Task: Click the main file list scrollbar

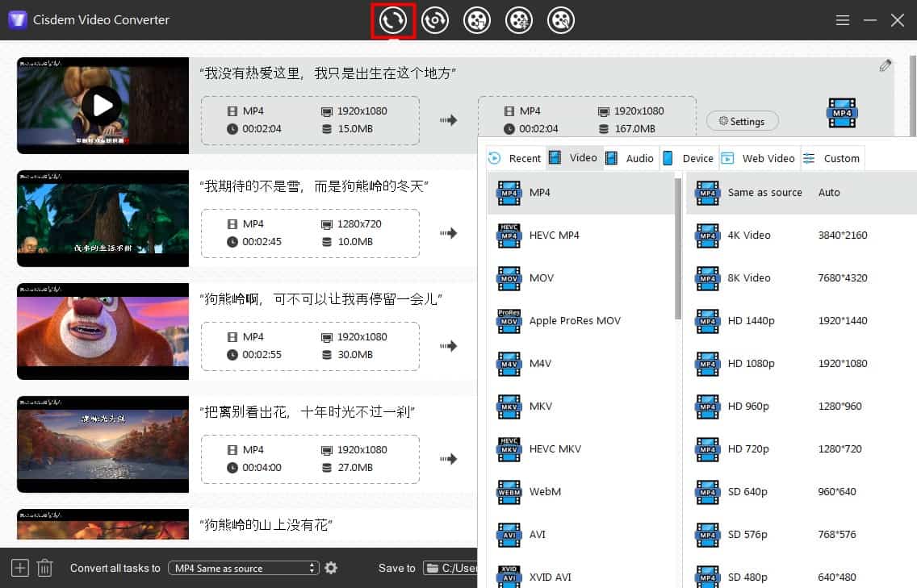Action: 912,97
